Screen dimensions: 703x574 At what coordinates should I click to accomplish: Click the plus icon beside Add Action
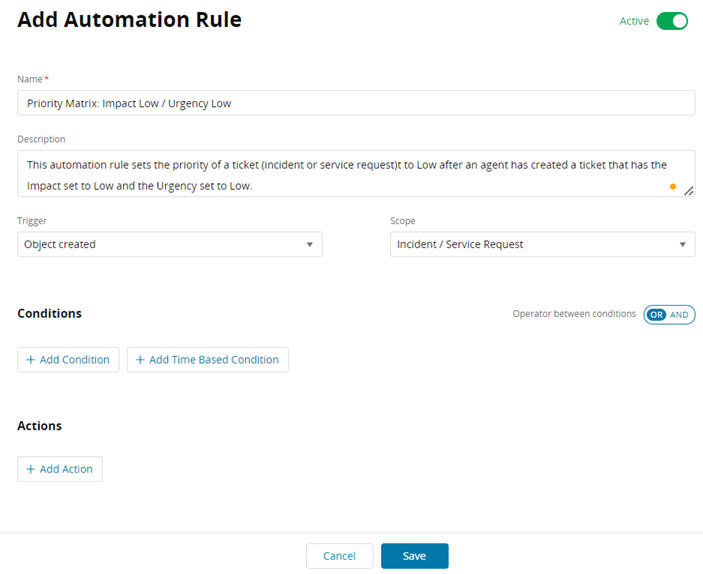point(30,469)
